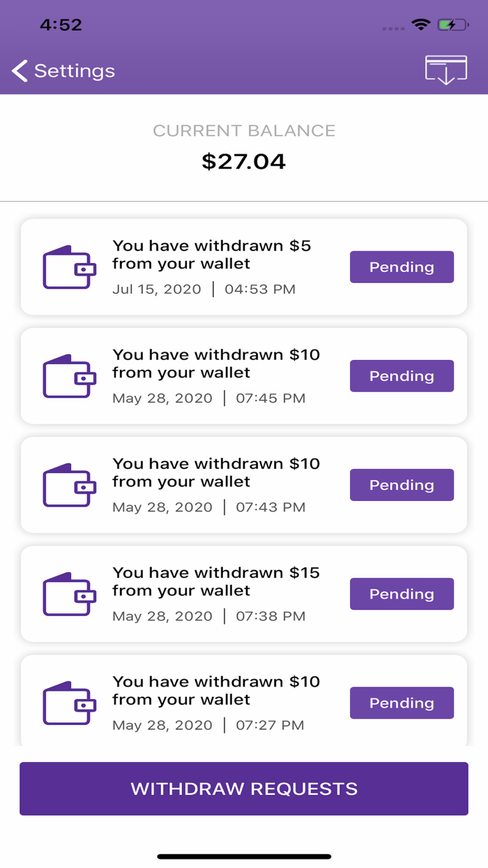Tap Pending on the $15 withdrawal

click(x=402, y=594)
